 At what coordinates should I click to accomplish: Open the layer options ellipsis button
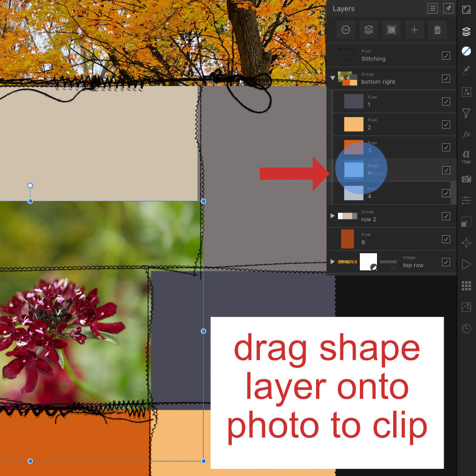click(x=346, y=30)
